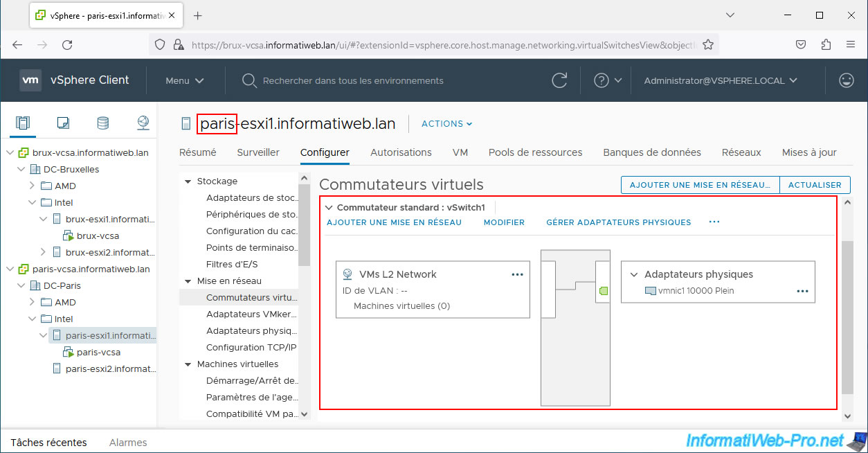Expand the brux-esxi2 host node
The width and height of the screenshot is (868, 453).
point(43,252)
